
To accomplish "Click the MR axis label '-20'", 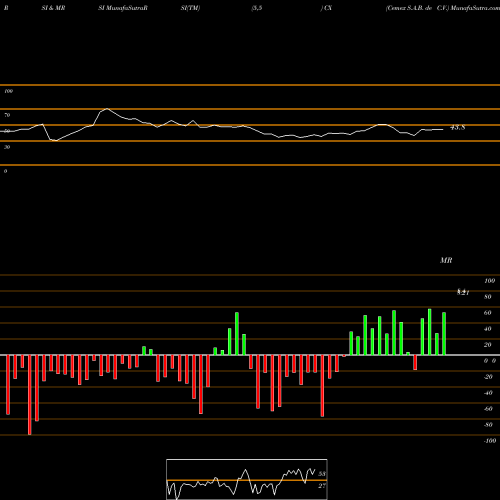I will pos(488,377).
